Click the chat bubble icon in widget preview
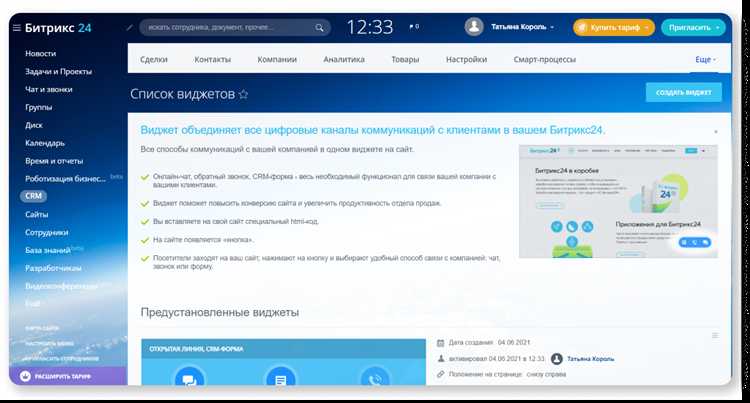Screen dimensions: 750x403 (189, 379)
